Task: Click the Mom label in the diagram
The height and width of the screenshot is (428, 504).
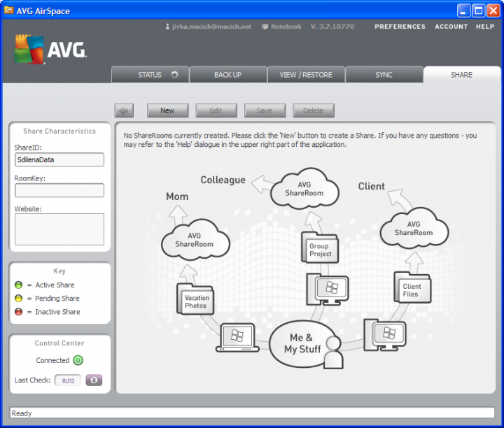Action: pos(177,197)
